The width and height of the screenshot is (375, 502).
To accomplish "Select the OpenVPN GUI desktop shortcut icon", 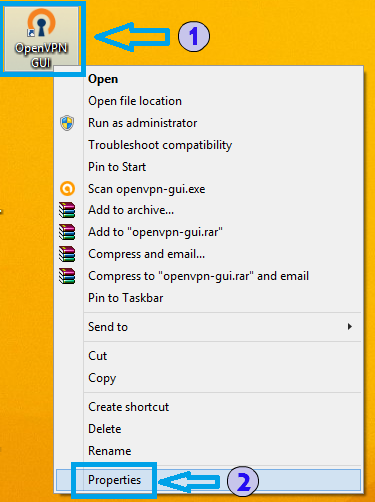I will point(41,38).
